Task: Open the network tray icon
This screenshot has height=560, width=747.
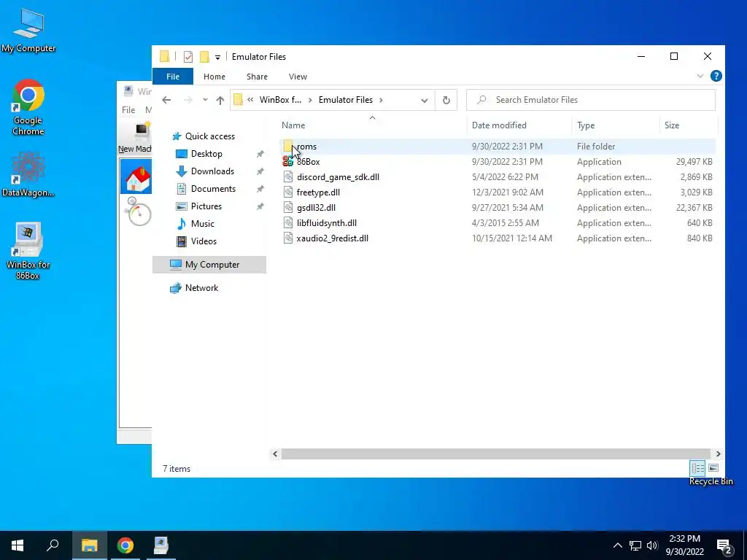Action: coord(635,545)
